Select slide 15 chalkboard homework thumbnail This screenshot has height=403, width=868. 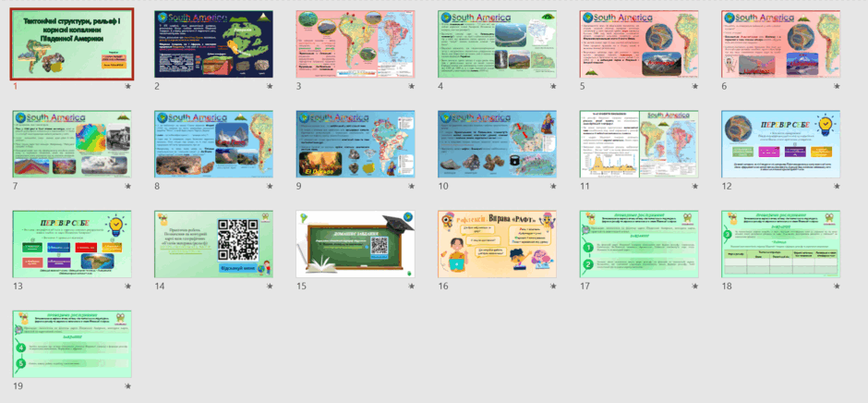tap(356, 244)
